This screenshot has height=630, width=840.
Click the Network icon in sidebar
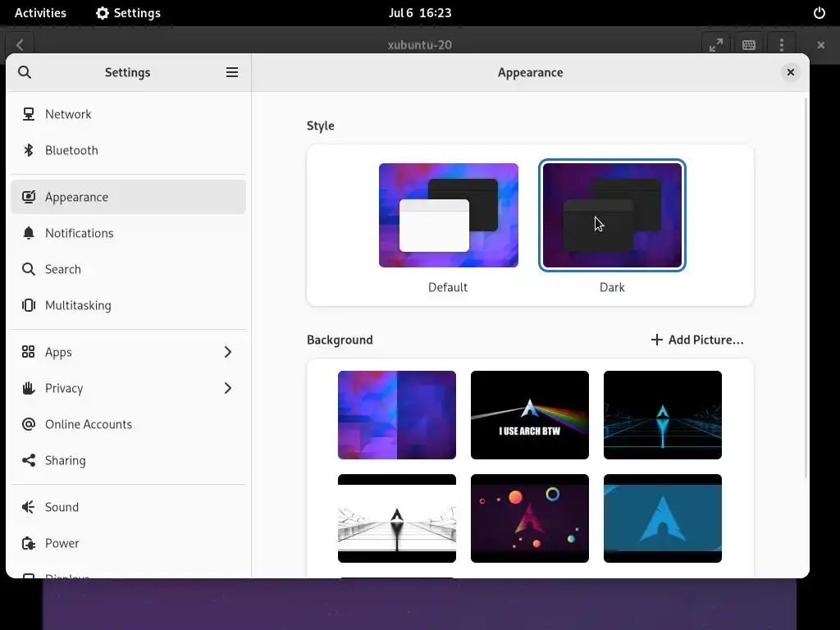(x=29, y=114)
